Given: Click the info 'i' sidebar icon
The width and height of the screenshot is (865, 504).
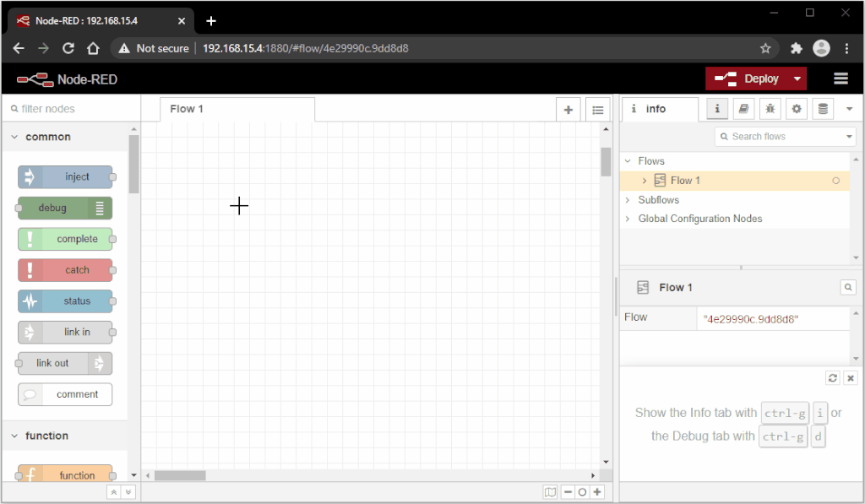Looking at the screenshot, I should click(x=717, y=109).
